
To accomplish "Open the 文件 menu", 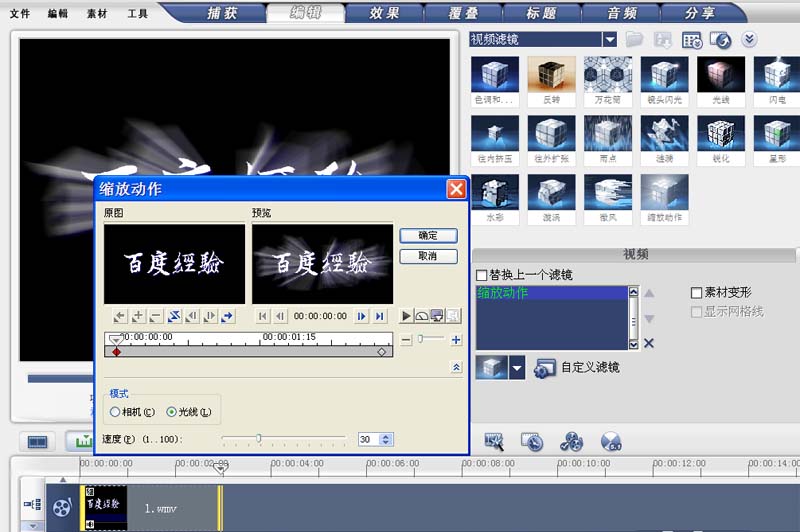I will click(20, 14).
